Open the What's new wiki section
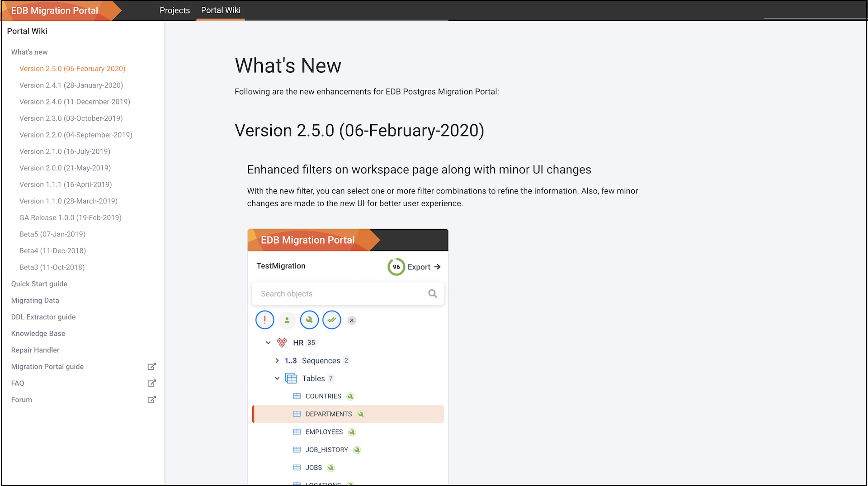This screenshot has width=868, height=486. (29, 52)
